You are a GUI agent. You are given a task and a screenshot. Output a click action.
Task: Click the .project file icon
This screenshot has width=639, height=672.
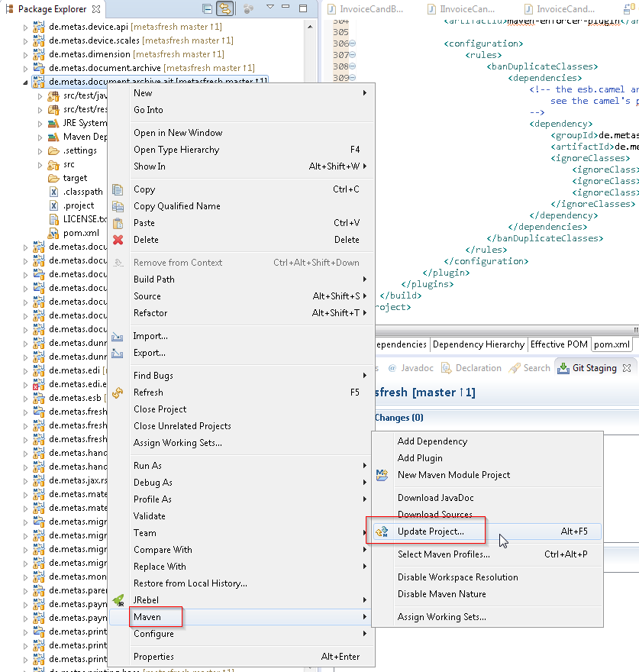[53, 205]
